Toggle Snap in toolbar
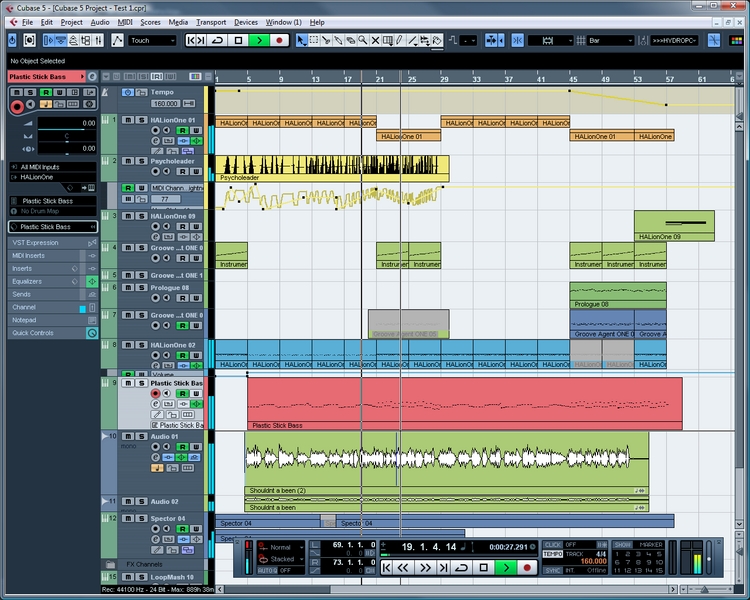Viewport: 750px width, 600px height. pos(517,41)
